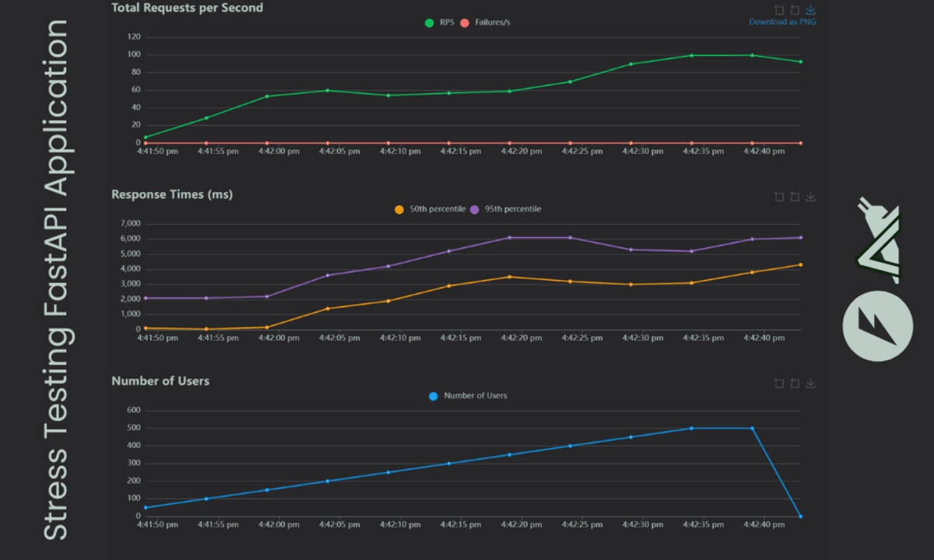Toggle the 50th percentile legend entry

pyautogui.click(x=430, y=209)
